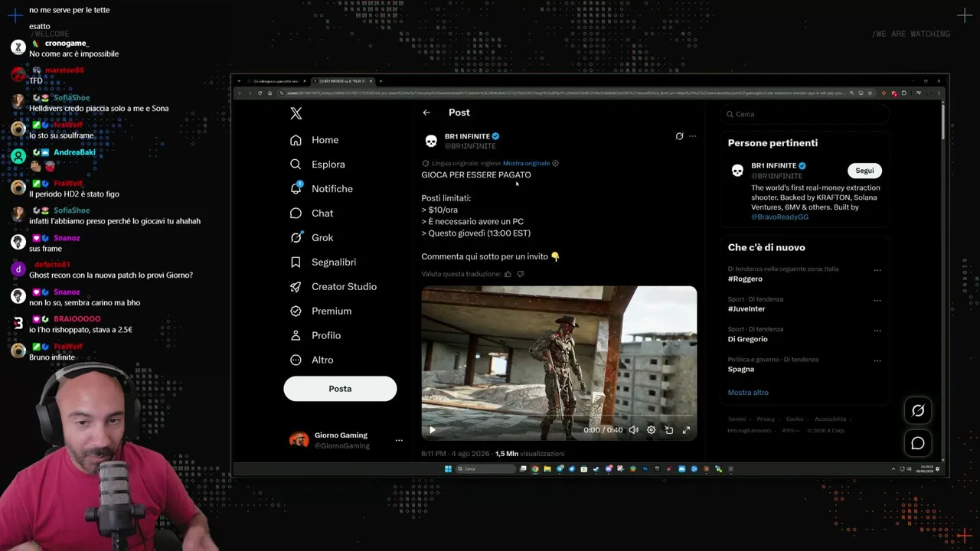This screenshot has height=551, width=980.
Task: Play the post video
Action: (x=432, y=430)
